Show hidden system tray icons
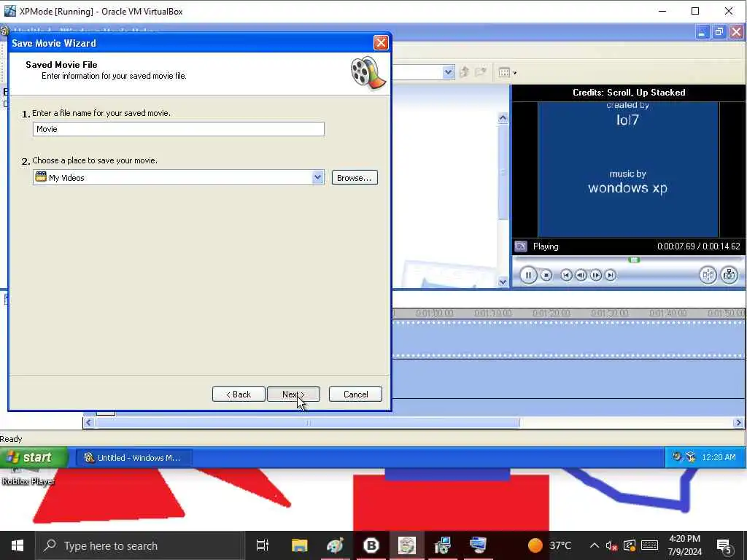 [594, 545]
